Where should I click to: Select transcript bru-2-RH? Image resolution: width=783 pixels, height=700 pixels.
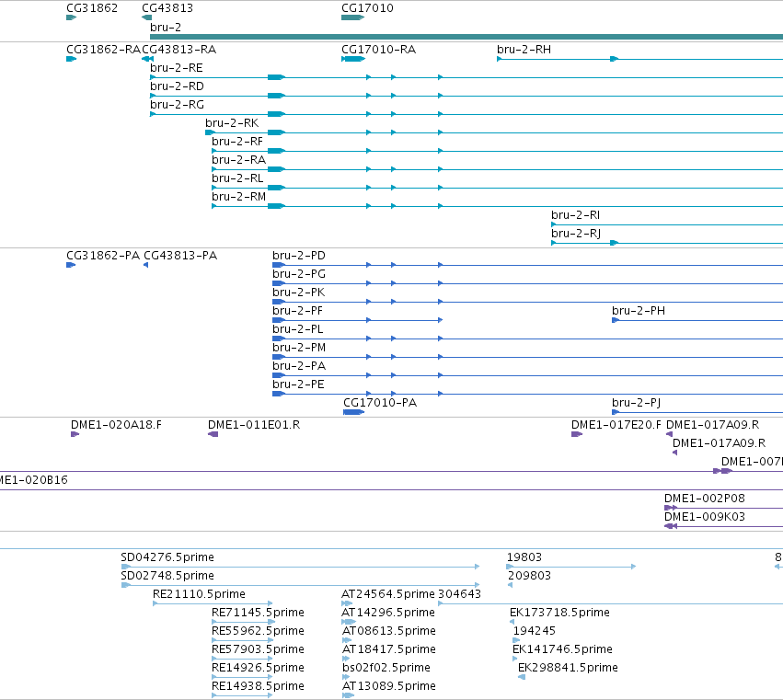click(x=524, y=50)
